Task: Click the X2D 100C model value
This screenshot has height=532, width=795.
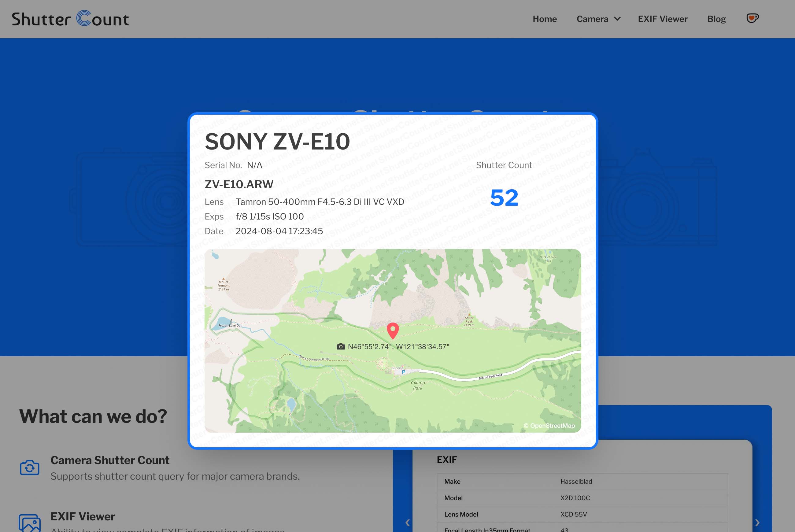Action: 575,498
